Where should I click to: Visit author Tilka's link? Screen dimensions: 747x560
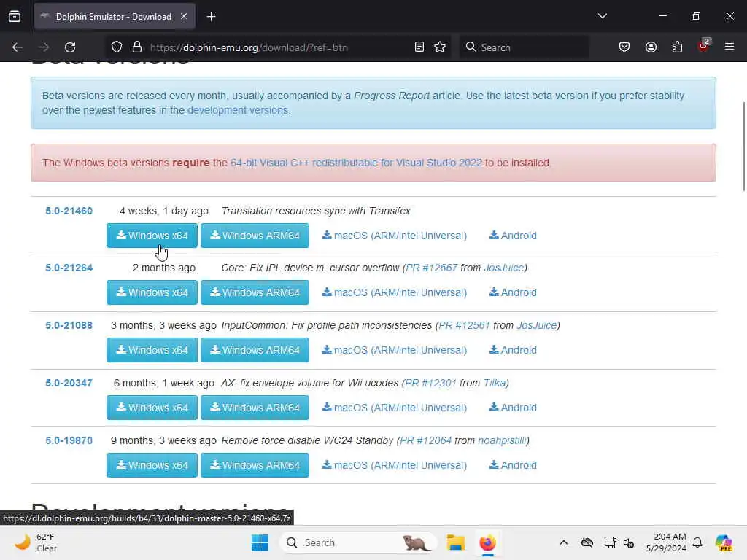coord(494,383)
